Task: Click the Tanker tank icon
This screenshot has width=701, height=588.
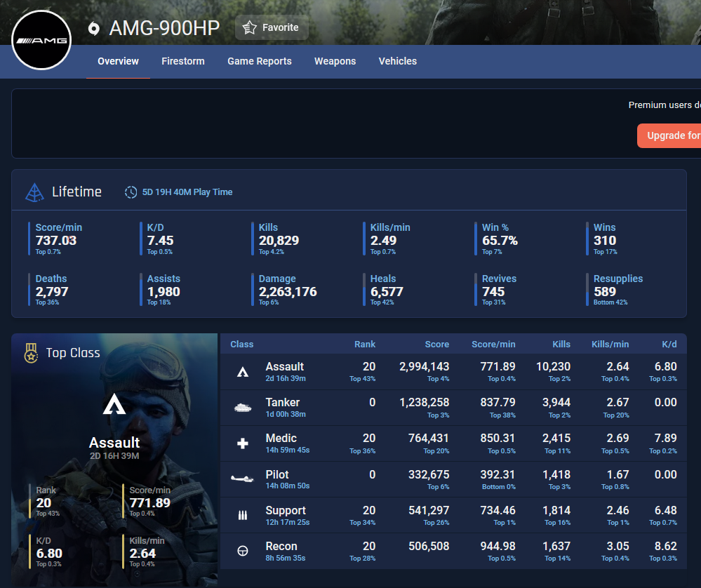Action: pos(243,408)
